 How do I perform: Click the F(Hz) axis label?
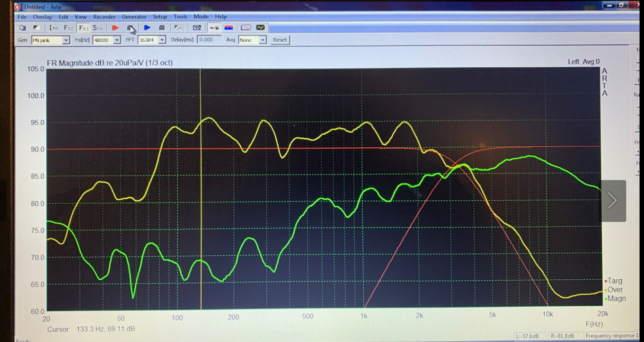(x=594, y=324)
